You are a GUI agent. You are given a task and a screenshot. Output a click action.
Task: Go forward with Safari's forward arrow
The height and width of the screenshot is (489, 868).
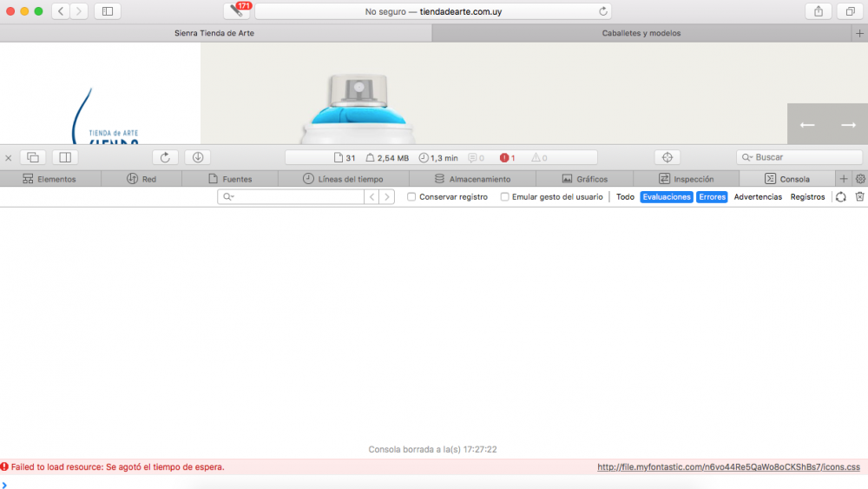coord(79,11)
